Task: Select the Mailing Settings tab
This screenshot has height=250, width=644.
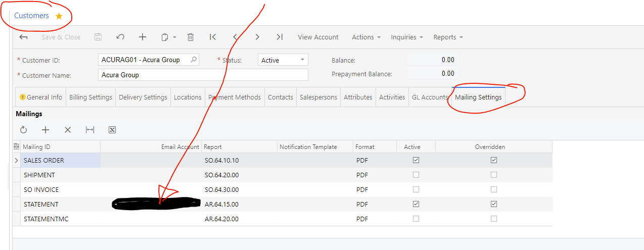Action: point(478,97)
